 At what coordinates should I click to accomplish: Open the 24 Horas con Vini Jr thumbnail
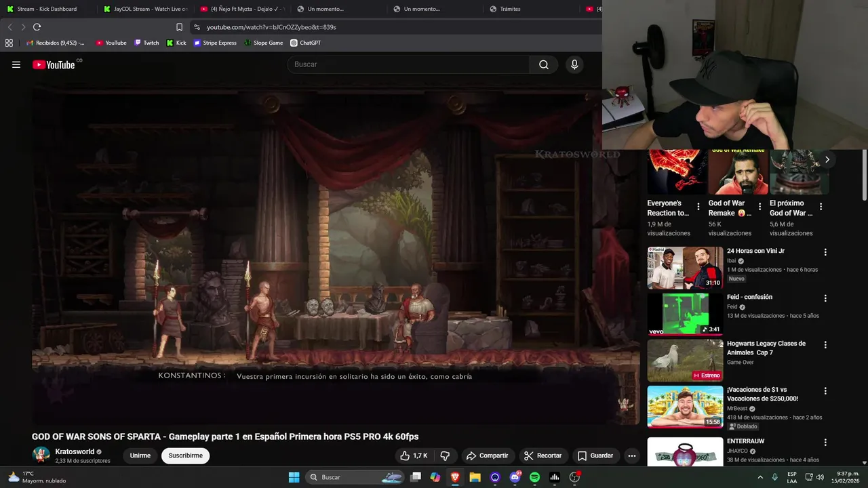point(685,268)
